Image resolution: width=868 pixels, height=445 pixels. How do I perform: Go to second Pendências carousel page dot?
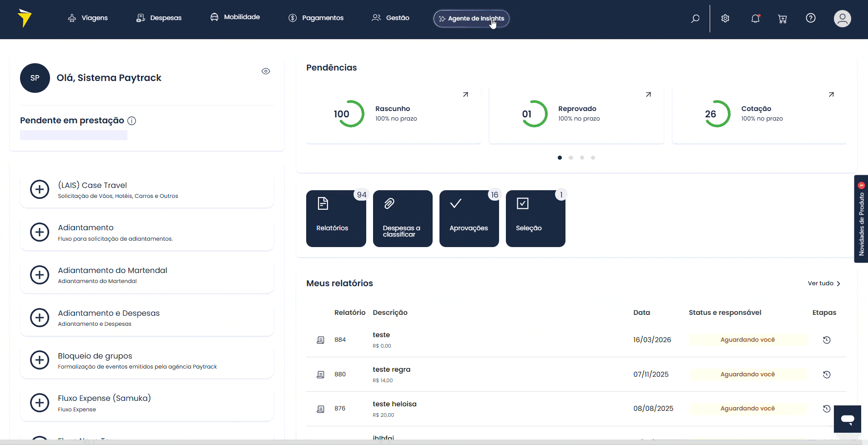pos(571,157)
